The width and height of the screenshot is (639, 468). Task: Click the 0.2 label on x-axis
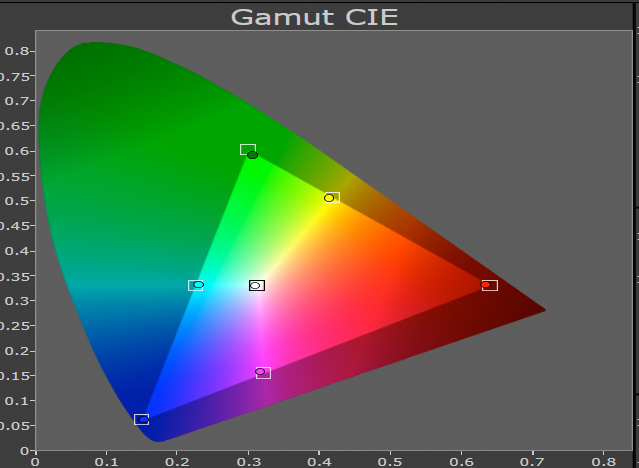[x=177, y=462]
